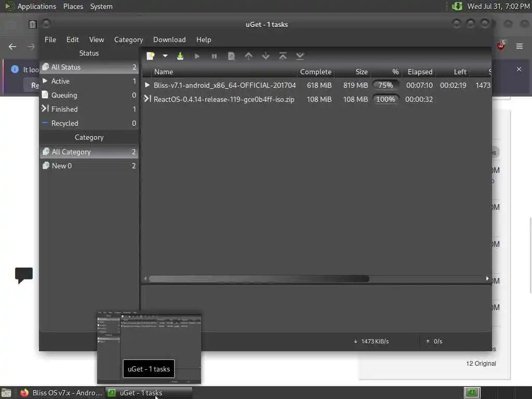Screen dimensions: 532x399
Task: Click the 1473 KiB/s download speed indicator
Action: pos(371,341)
